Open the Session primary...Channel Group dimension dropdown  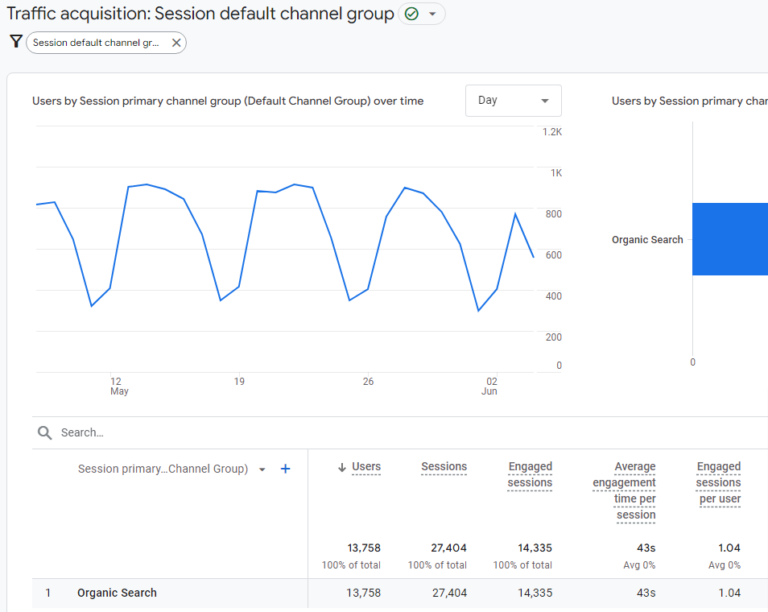[171, 469]
